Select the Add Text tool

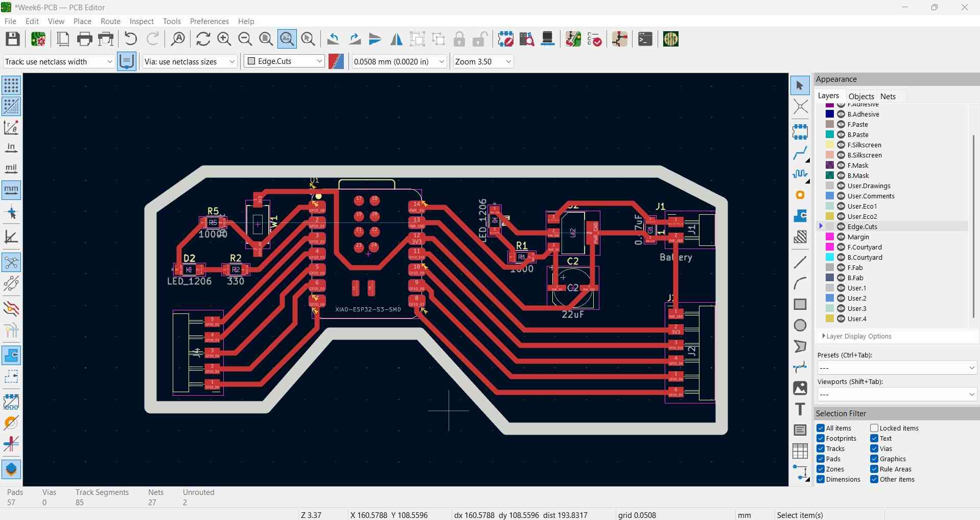click(800, 409)
